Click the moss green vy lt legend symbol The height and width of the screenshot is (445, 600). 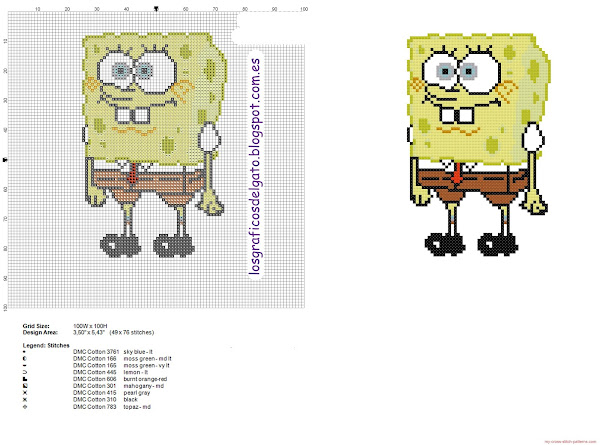tap(25, 365)
